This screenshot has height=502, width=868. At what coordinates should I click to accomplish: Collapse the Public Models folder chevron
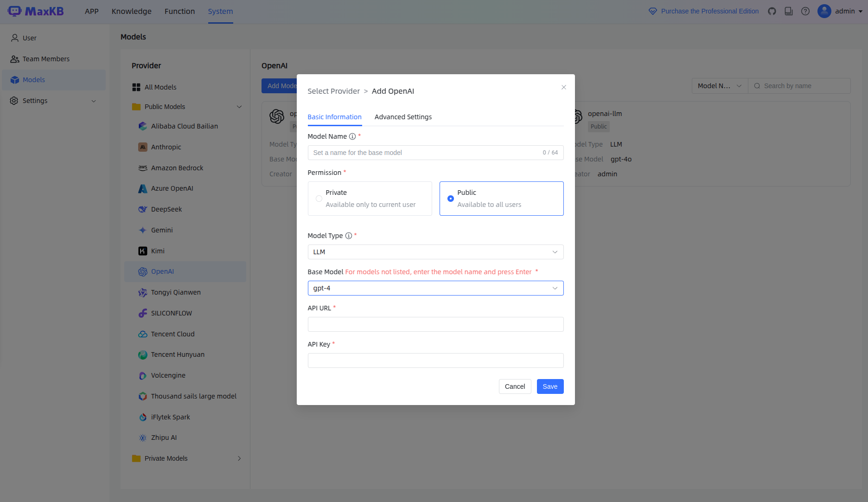(x=239, y=107)
